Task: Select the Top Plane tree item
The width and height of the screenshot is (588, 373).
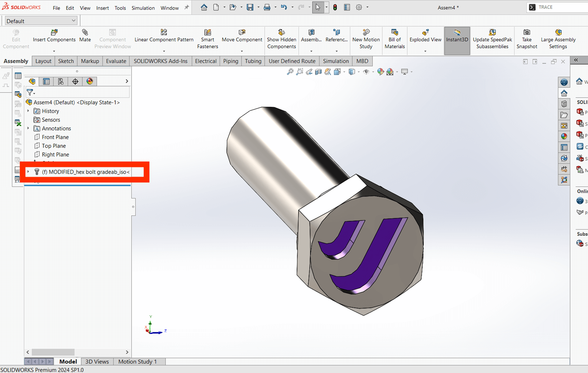Action: pos(53,146)
